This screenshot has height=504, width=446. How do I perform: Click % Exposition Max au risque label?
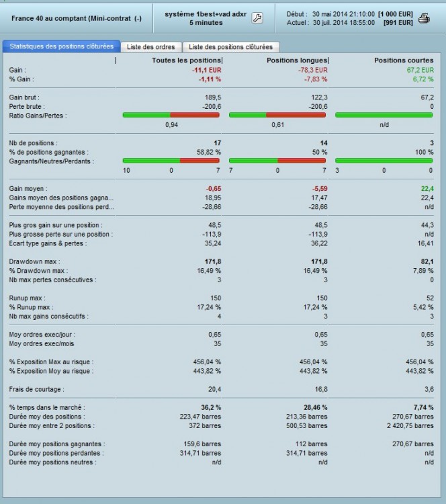(x=51, y=362)
